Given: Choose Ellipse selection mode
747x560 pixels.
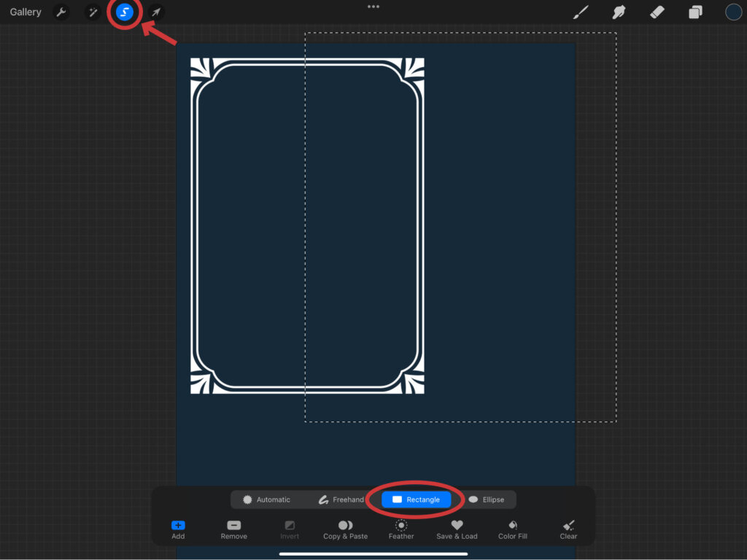Looking at the screenshot, I should coord(486,499).
